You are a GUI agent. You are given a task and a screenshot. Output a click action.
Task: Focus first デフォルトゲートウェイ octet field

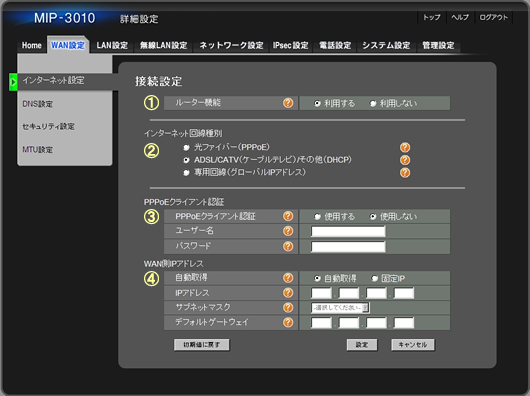coord(321,323)
